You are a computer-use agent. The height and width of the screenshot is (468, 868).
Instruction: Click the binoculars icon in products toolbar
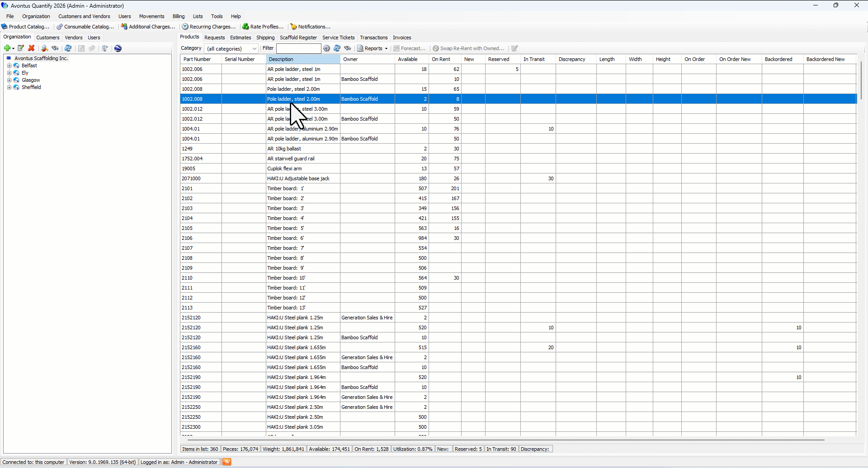click(348, 48)
